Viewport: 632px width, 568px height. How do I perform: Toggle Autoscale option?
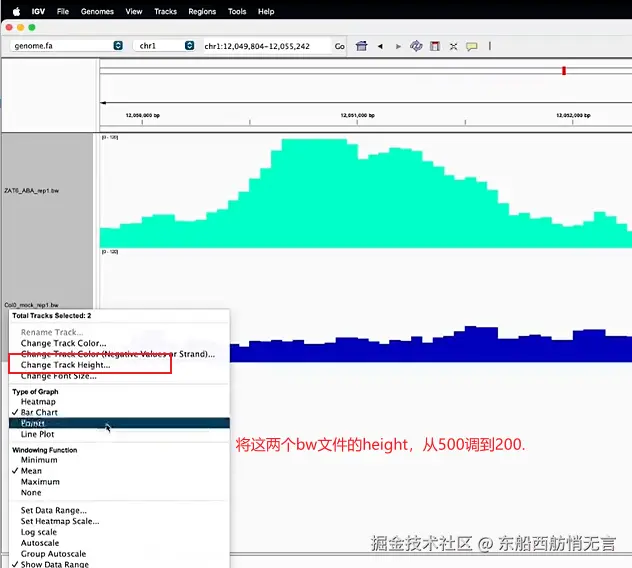(40, 543)
